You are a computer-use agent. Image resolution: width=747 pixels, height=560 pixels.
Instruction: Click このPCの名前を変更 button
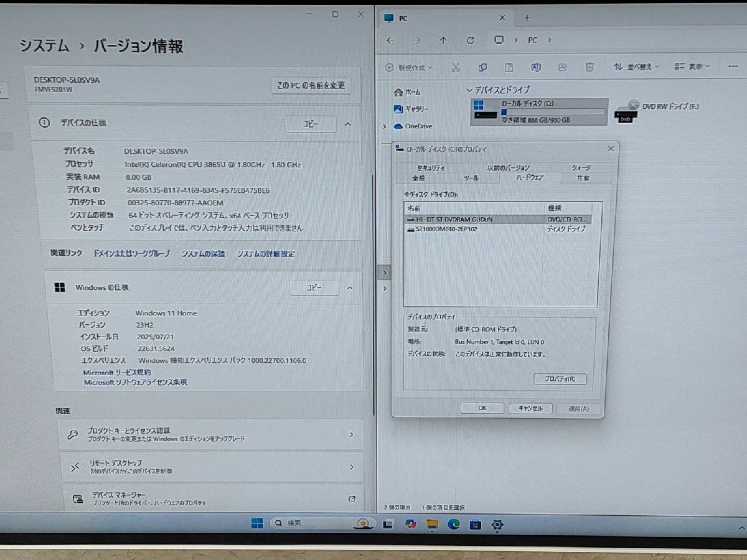point(311,85)
